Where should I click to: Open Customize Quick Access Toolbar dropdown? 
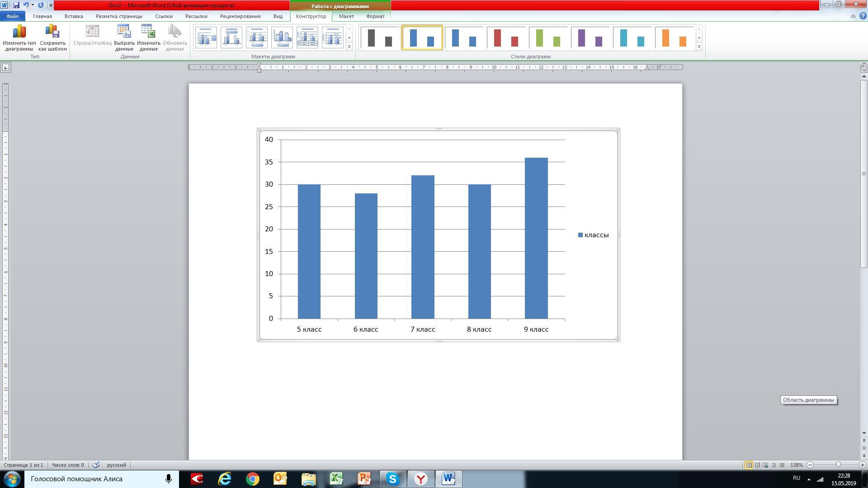coord(50,5)
